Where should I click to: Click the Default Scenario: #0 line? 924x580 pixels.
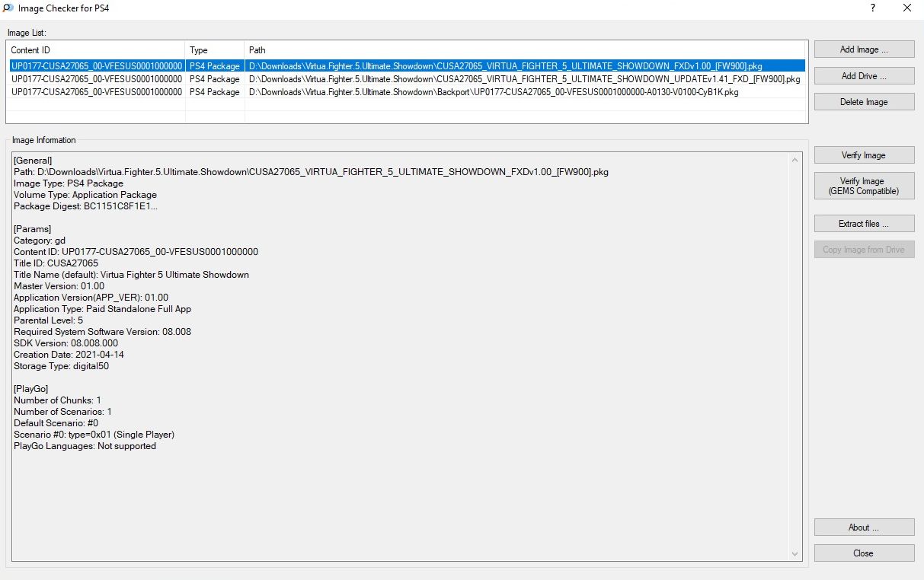pyautogui.click(x=56, y=423)
